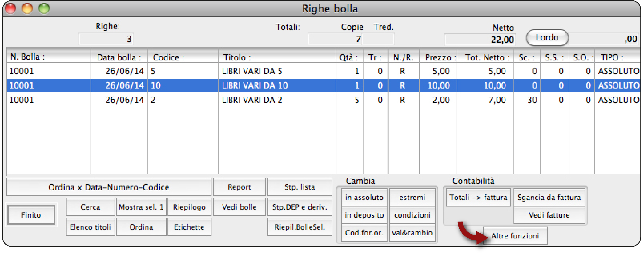
Task: Click the TIPO column header
Action: [x=617, y=57]
